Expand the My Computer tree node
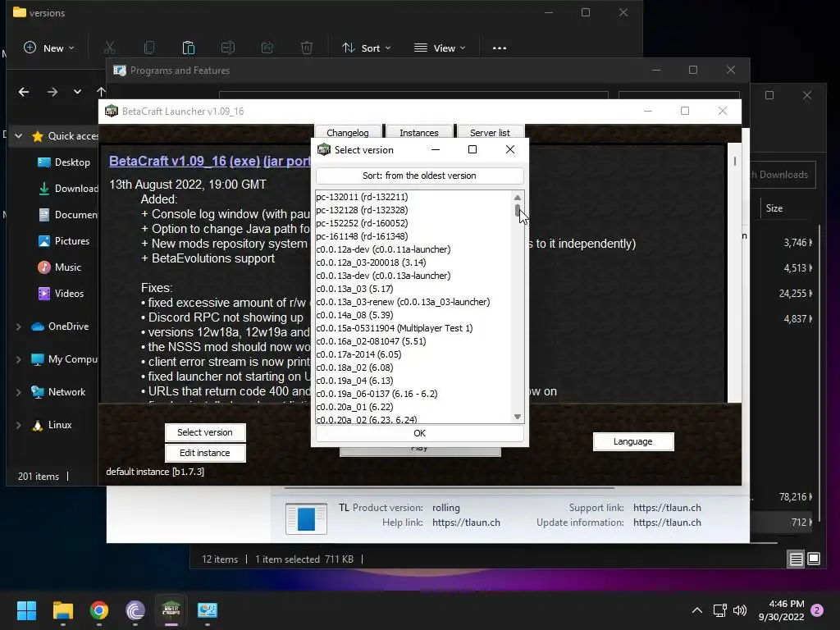 pos(18,359)
